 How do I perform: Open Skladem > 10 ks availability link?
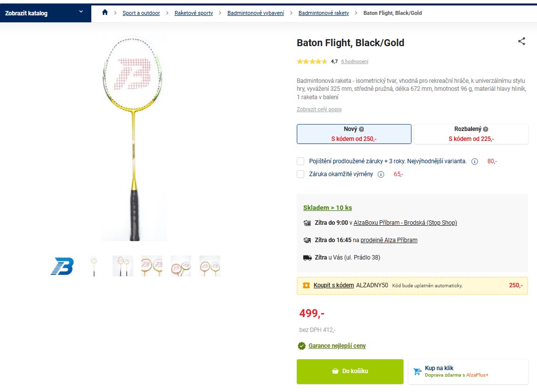tap(328, 208)
